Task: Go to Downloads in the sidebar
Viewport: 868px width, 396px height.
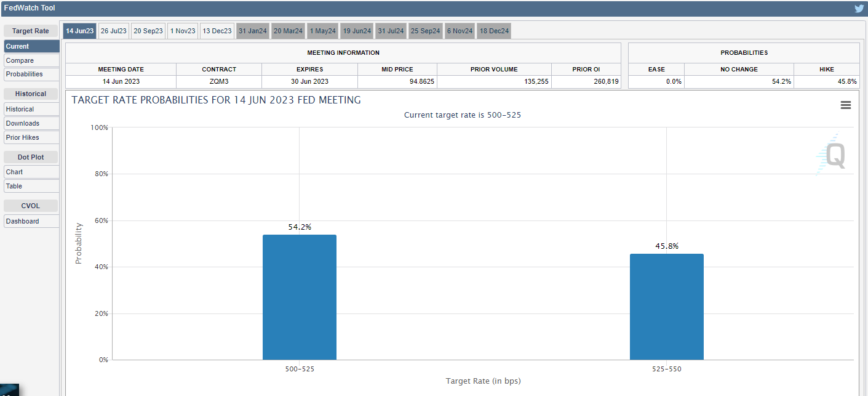Action: (31, 123)
